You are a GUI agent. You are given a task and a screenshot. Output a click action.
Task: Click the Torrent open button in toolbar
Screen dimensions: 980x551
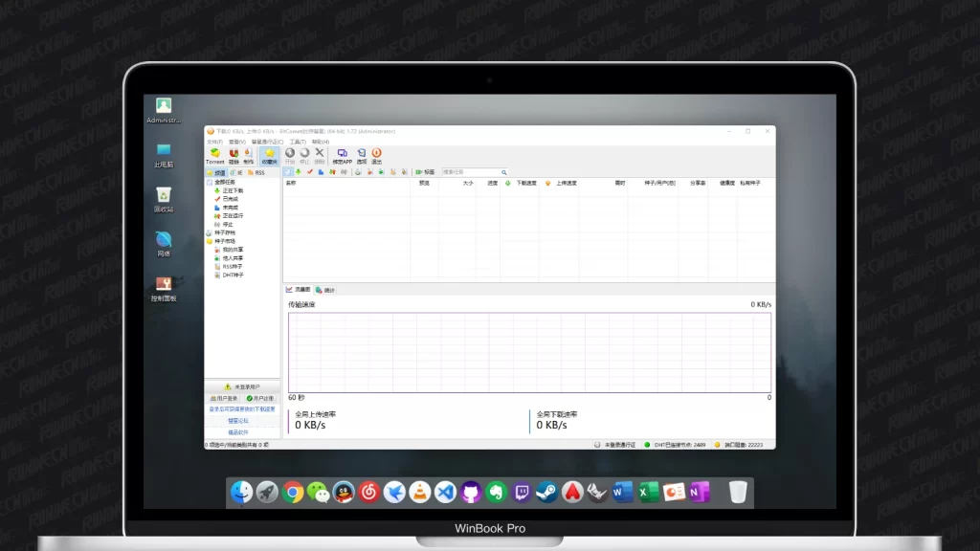[214, 155]
